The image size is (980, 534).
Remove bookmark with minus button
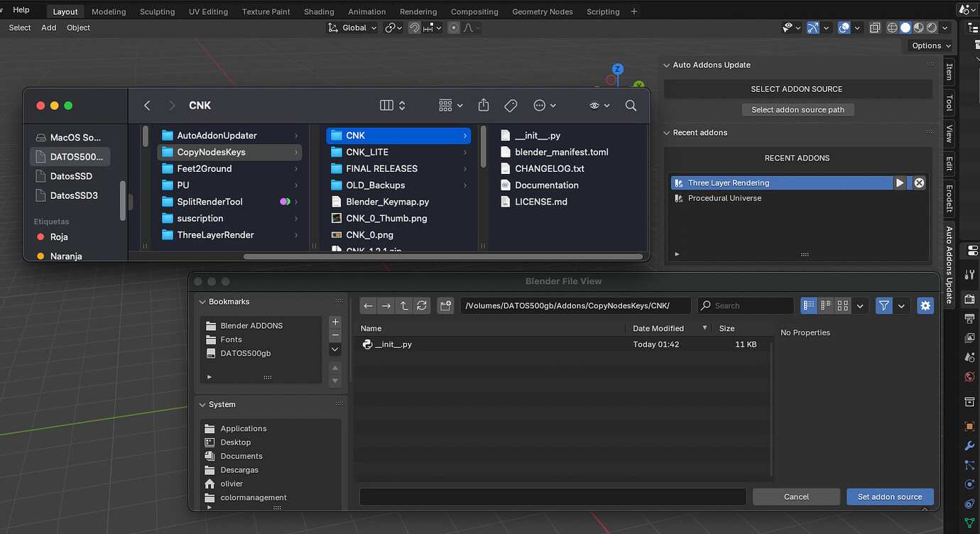click(335, 335)
